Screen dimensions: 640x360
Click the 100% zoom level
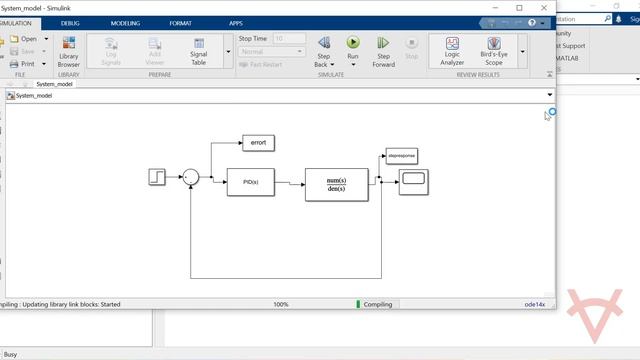point(281,304)
